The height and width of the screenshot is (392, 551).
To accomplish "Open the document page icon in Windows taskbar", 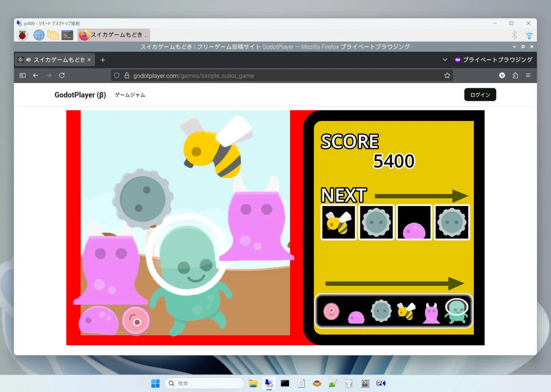I will [301, 383].
